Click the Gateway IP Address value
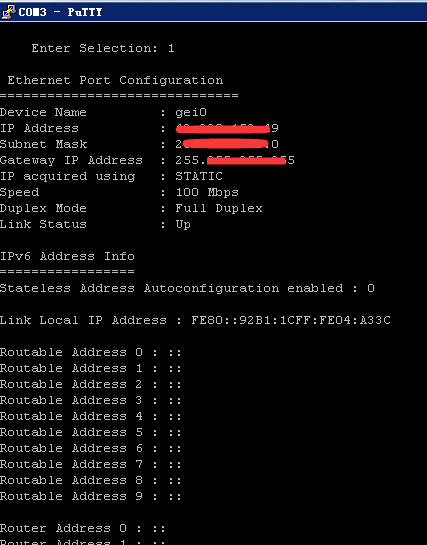The height and width of the screenshot is (545, 427). tap(235, 160)
